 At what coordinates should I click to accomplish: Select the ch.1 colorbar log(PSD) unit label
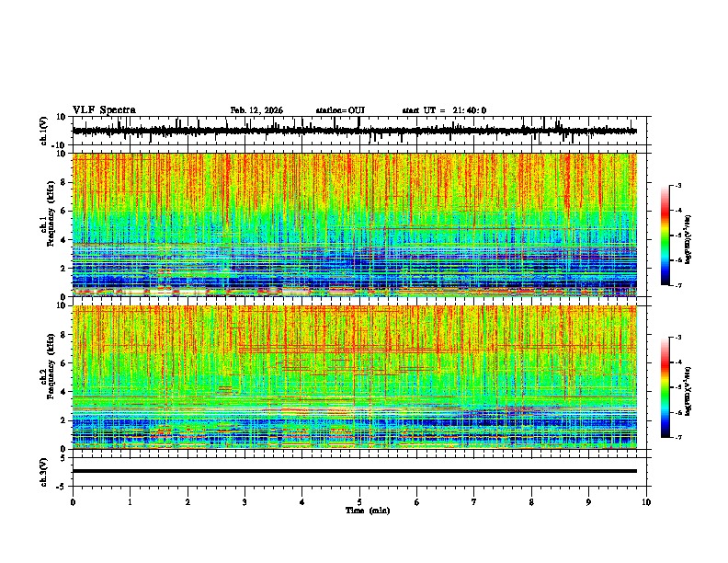click(x=688, y=240)
